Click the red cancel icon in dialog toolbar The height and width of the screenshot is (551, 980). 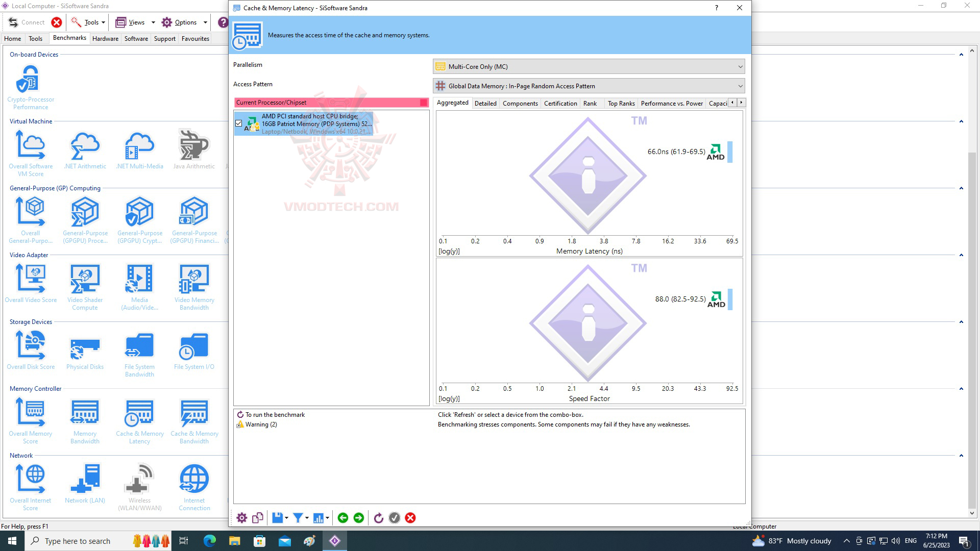coord(410,518)
